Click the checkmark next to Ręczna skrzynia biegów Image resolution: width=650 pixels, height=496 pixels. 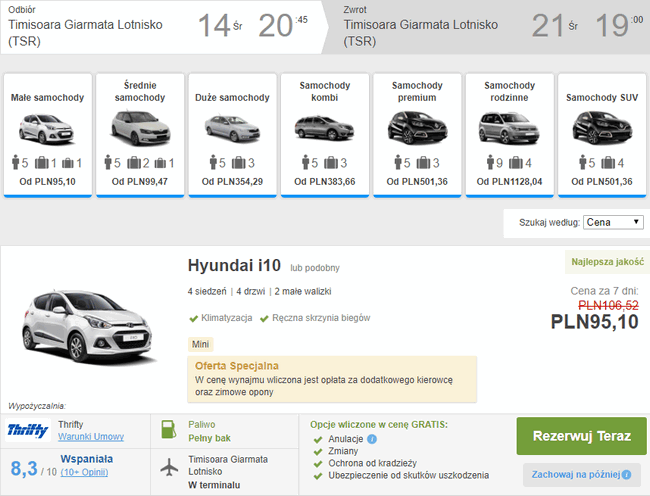coord(264,319)
